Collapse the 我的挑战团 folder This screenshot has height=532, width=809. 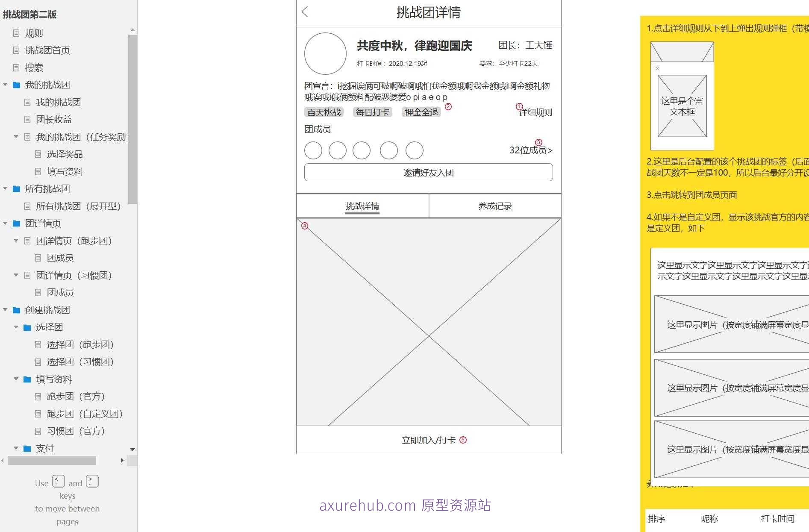point(5,85)
